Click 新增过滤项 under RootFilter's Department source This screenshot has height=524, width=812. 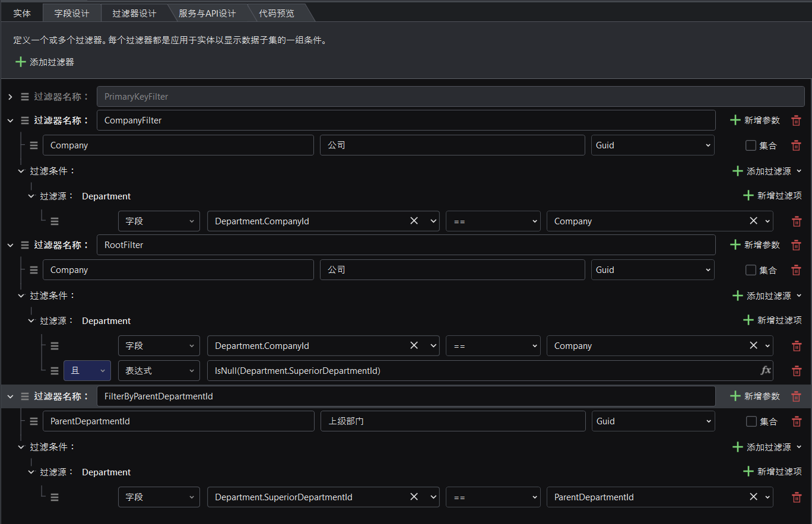click(x=773, y=320)
